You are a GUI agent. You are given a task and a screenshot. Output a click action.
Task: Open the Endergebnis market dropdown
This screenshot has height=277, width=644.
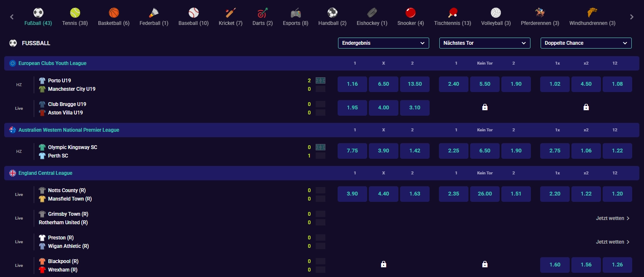pos(384,43)
